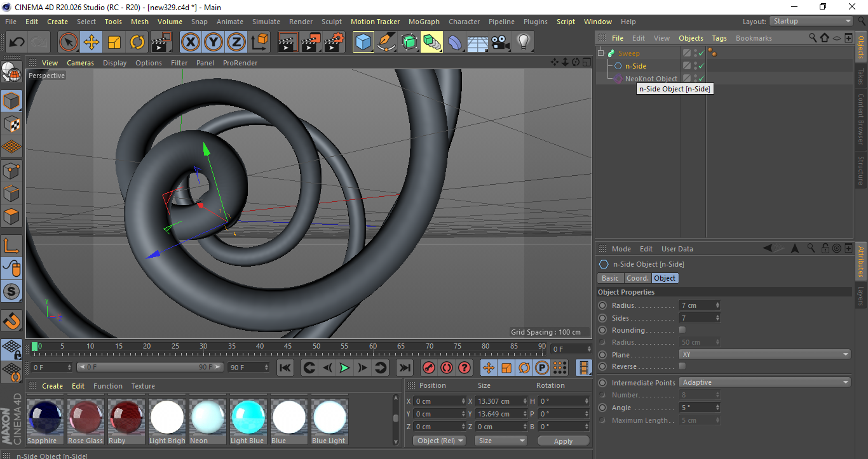Open the Object (Rel) dropdown

tap(438, 441)
